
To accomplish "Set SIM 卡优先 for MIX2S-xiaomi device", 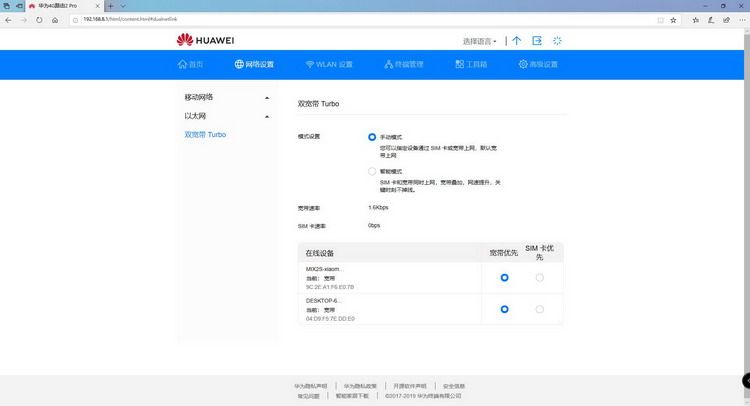I will (x=540, y=277).
